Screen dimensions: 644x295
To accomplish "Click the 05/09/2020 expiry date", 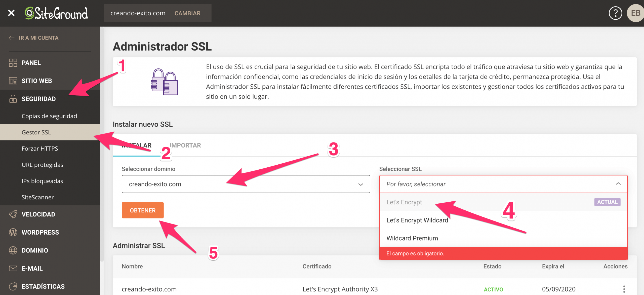I will (x=559, y=289).
